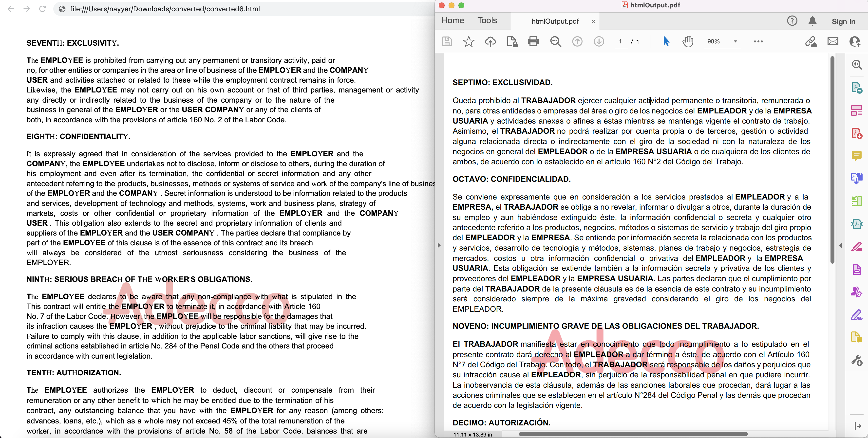Image resolution: width=868 pixels, height=438 pixels.
Task: Click the heading 'SEPTIMO: EXCLUSIVIDAD.' in PDF
Action: tap(502, 83)
